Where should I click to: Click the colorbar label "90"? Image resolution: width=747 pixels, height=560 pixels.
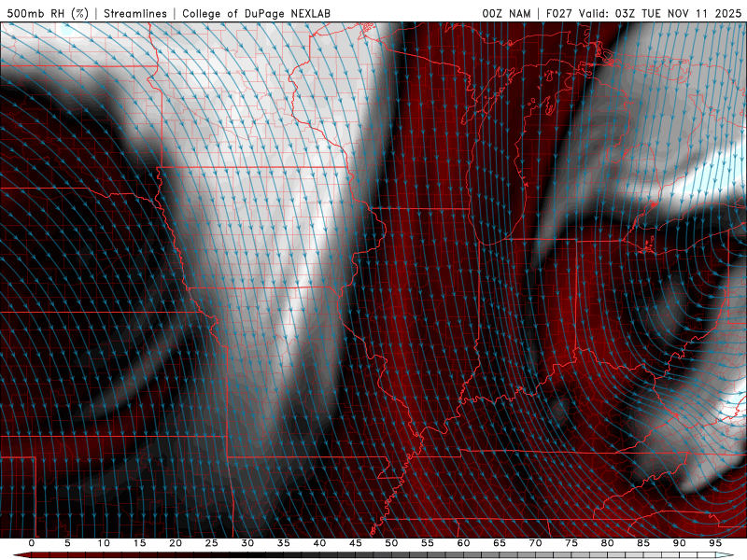point(679,543)
